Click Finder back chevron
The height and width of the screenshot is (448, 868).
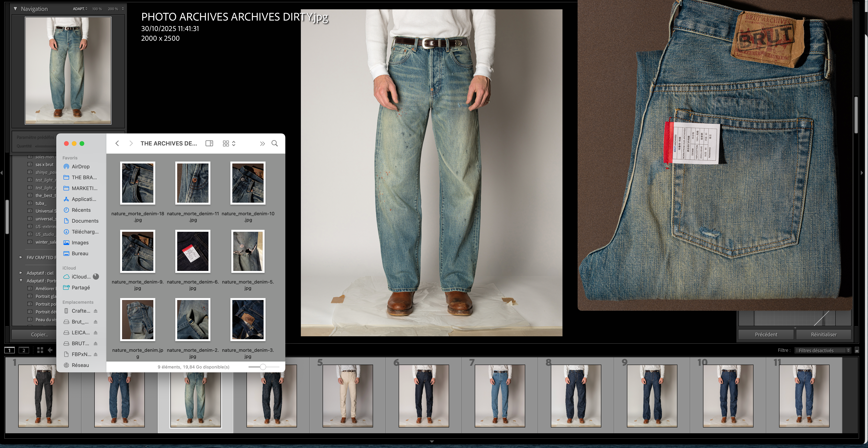click(x=117, y=143)
